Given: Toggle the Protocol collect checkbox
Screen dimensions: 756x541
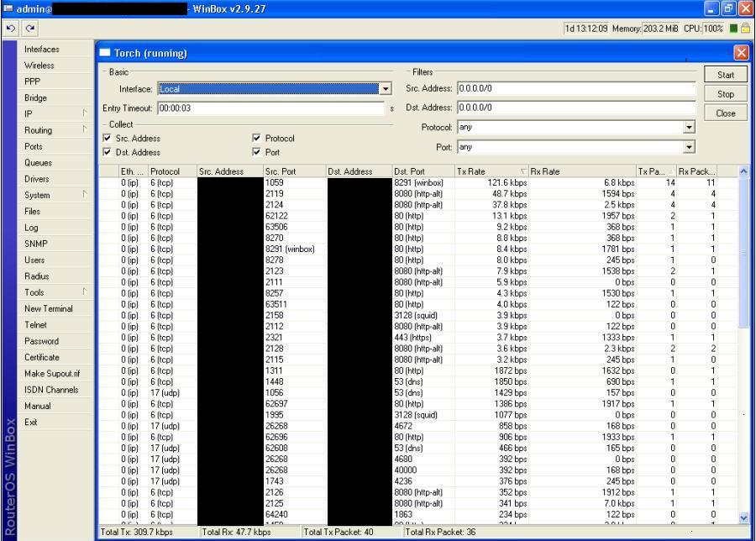Looking at the screenshot, I should [x=256, y=138].
